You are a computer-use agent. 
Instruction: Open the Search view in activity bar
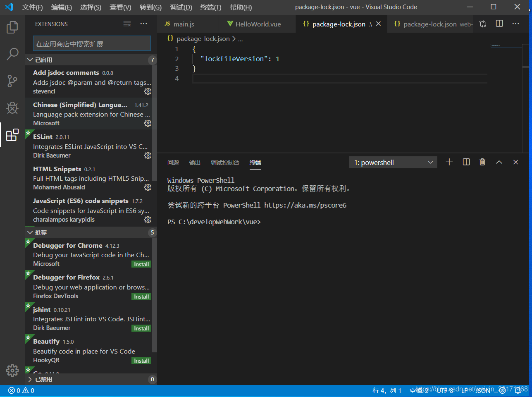point(12,54)
